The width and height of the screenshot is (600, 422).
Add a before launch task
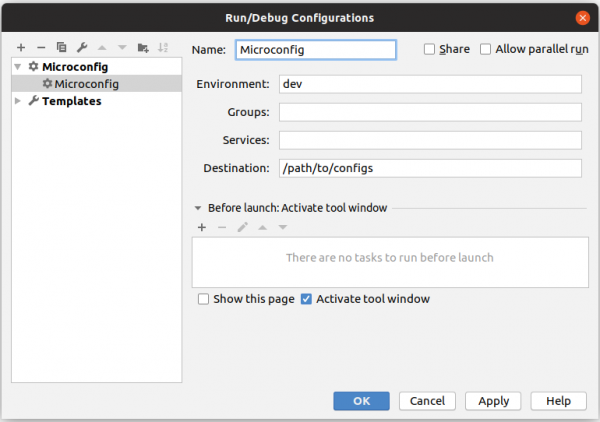[x=201, y=227]
